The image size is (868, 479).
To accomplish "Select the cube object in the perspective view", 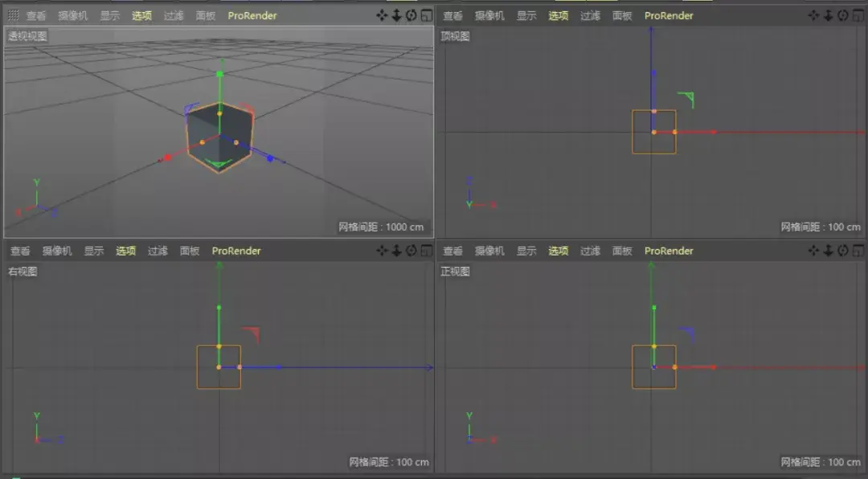I will pos(219,137).
